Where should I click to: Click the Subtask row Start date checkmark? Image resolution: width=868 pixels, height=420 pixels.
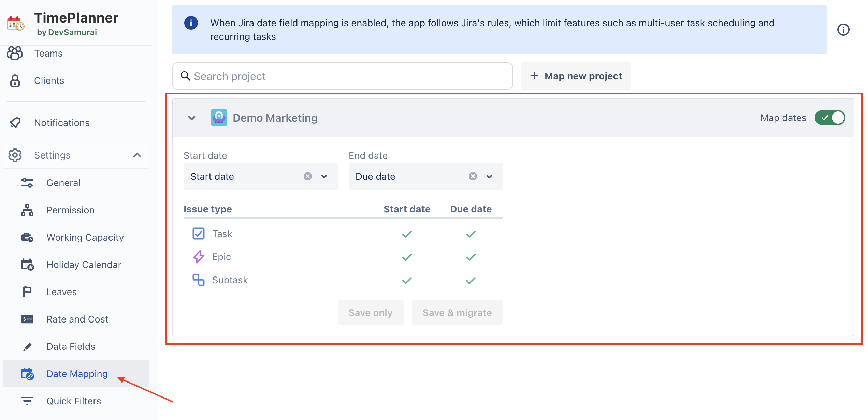coord(407,281)
